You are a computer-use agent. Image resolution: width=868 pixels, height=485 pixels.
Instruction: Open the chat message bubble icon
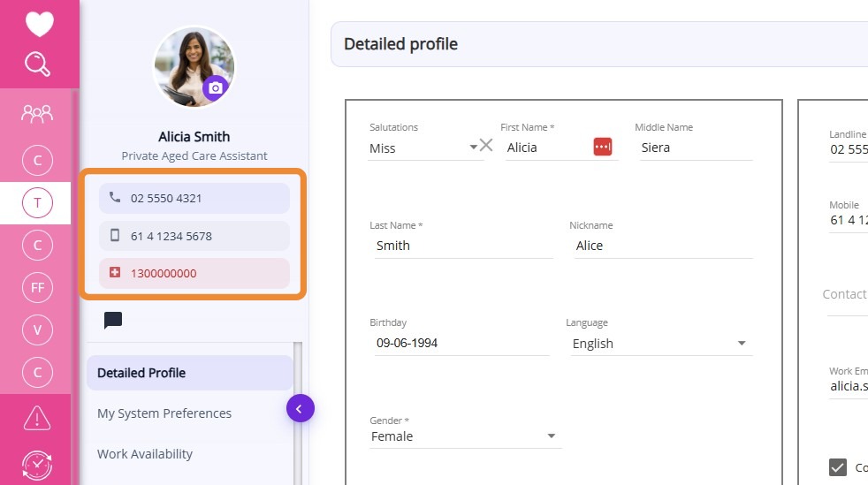pyautogui.click(x=113, y=321)
